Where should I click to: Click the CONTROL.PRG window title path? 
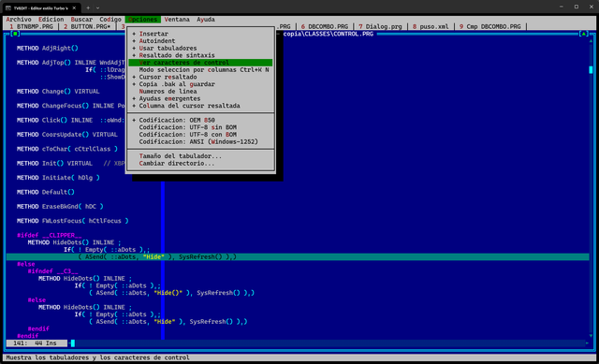(329, 34)
